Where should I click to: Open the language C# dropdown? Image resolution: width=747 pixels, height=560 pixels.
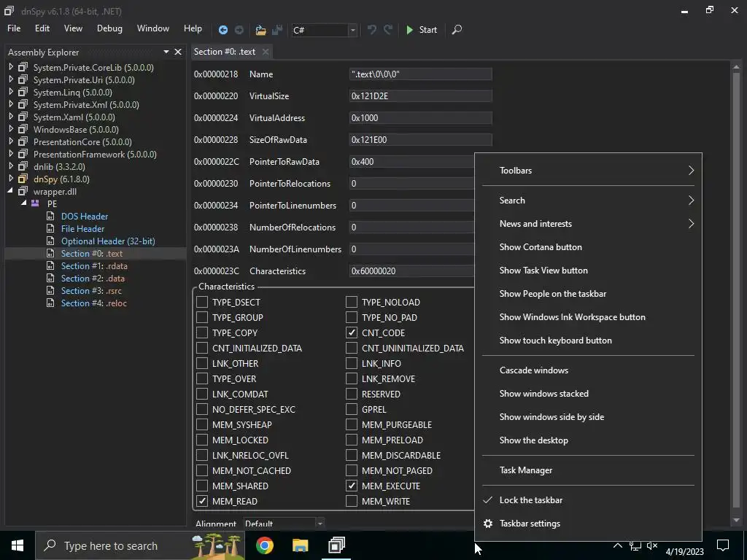tap(352, 30)
